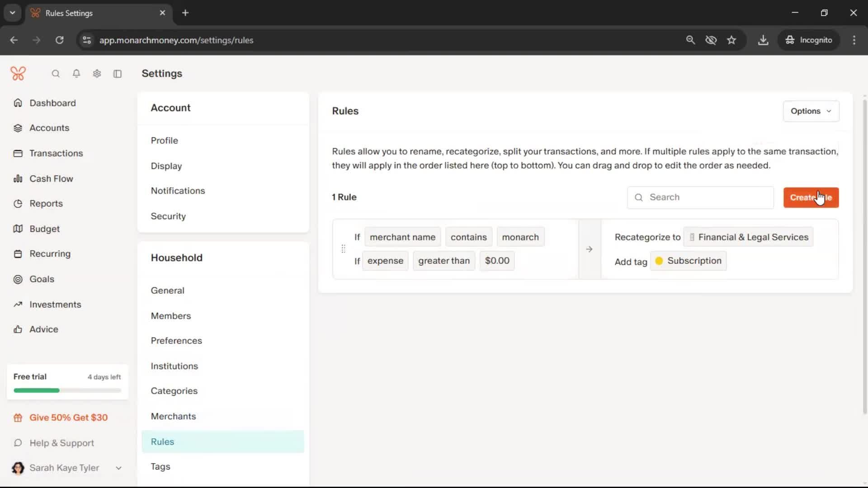868x488 pixels.
Task: Open the Help & Support link
Action: [61, 443]
